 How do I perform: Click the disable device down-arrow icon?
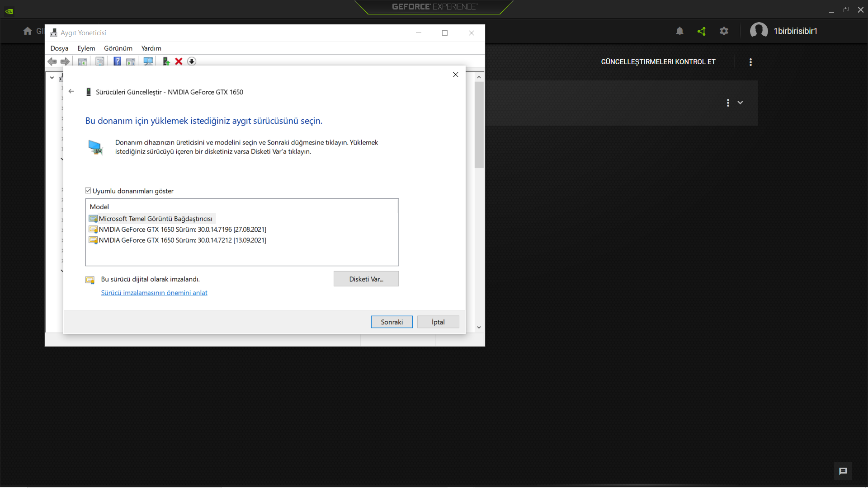(192, 61)
